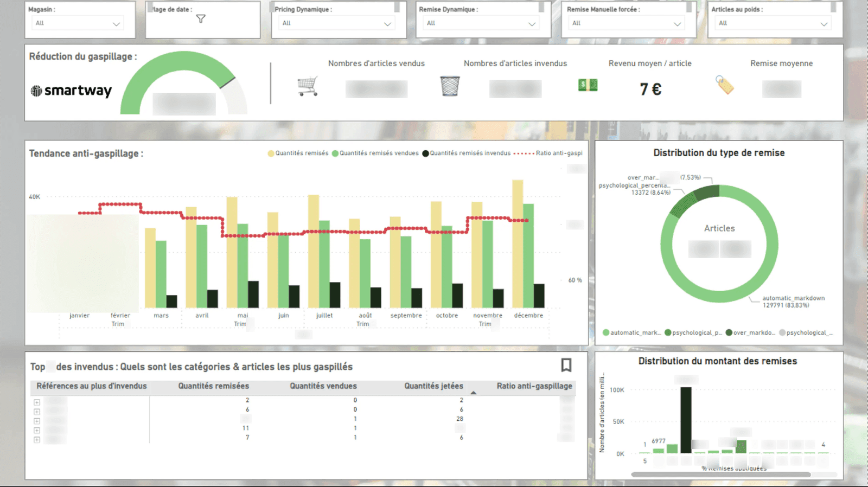Sort by Quantités vendues column header
This screenshot has height=487, width=868.
(323, 386)
